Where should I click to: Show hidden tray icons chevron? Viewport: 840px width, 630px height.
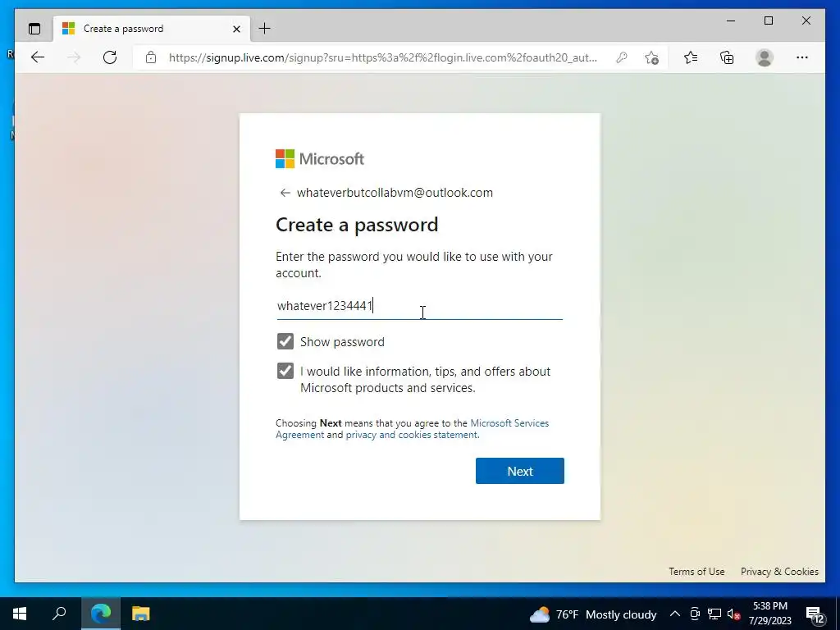[x=675, y=614]
